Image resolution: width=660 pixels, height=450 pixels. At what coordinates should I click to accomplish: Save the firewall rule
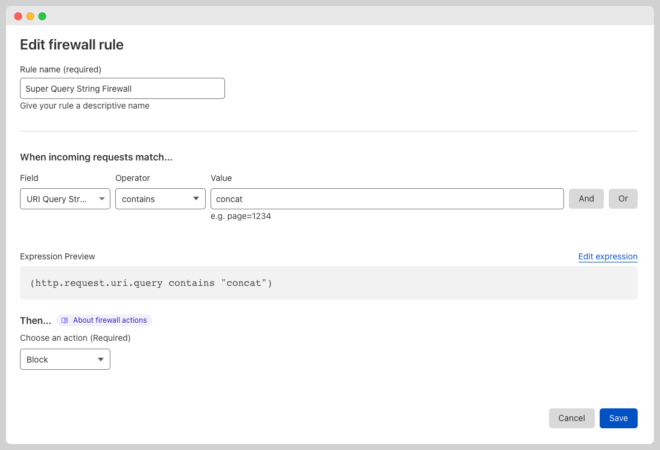tap(618, 418)
